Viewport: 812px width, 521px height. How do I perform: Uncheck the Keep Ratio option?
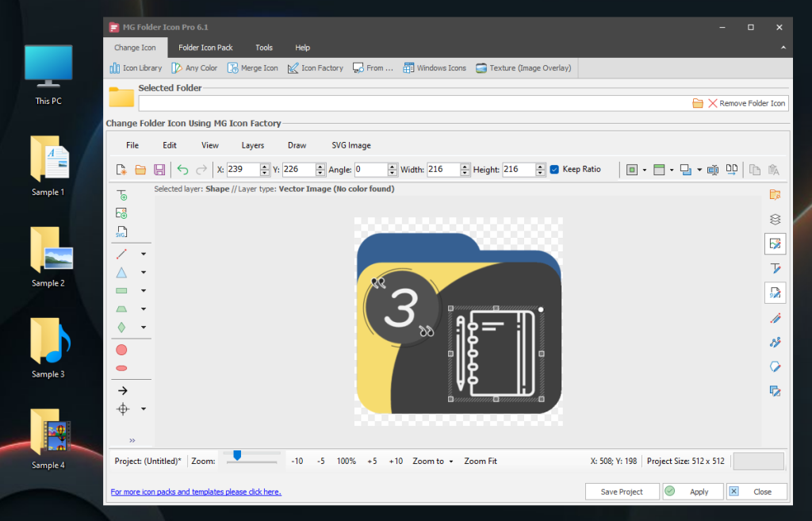(x=553, y=169)
